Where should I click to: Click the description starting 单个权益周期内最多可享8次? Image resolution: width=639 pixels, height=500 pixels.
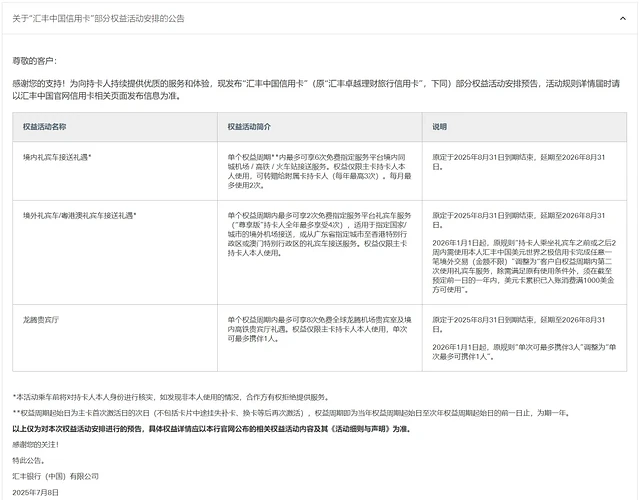click(x=320, y=329)
